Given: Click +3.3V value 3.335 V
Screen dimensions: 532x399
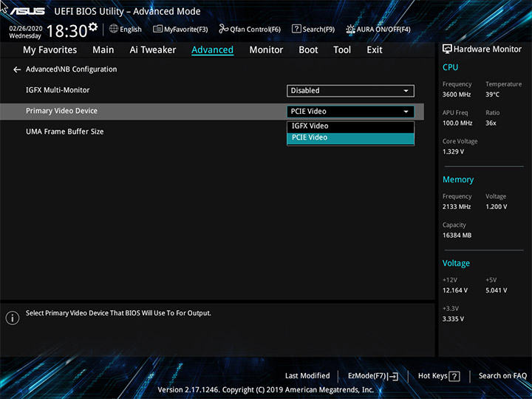Looking at the screenshot, I should tap(453, 319).
